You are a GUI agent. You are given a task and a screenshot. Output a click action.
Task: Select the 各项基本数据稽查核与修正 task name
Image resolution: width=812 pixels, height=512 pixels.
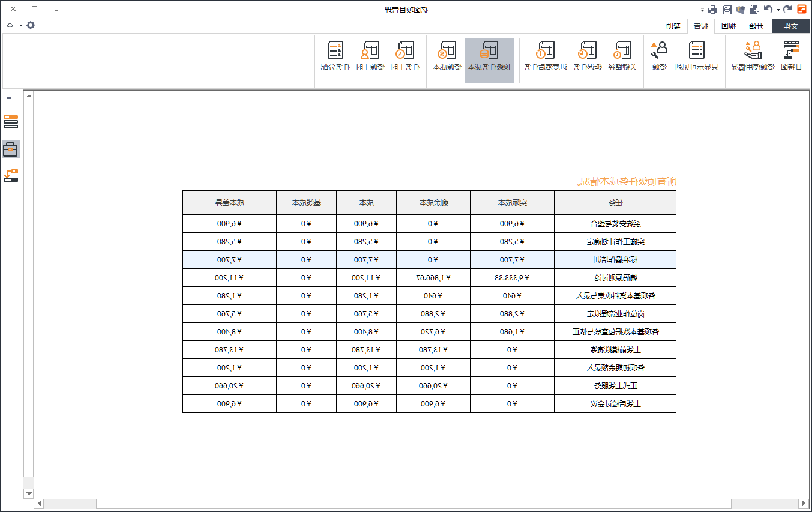point(615,331)
